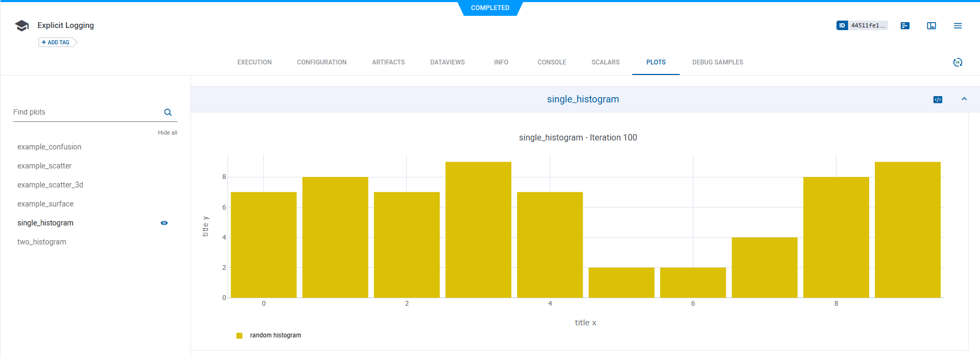The height and width of the screenshot is (358, 980).
Task: Go to the CONFIGURATION tab
Action: tap(321, 62)
